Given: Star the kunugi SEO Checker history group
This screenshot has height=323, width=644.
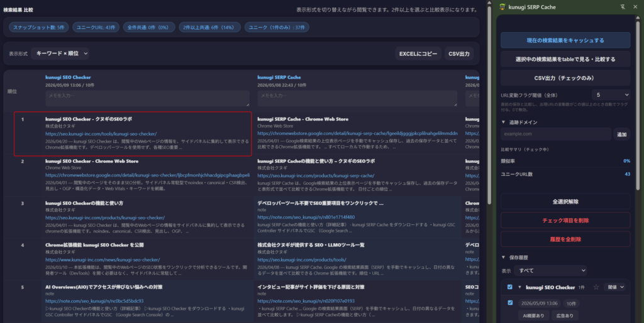Looking at the screenshot, I should coord(596,287).
